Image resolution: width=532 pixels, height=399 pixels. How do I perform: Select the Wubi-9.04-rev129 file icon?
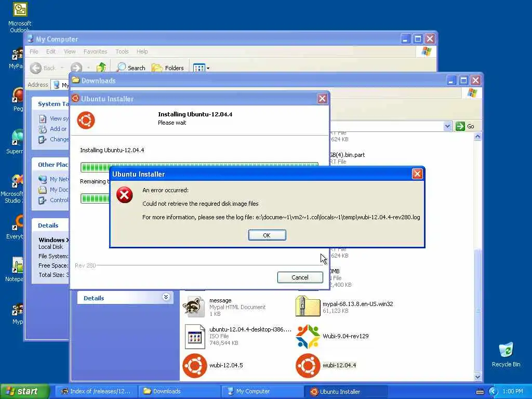click(308, 336)
